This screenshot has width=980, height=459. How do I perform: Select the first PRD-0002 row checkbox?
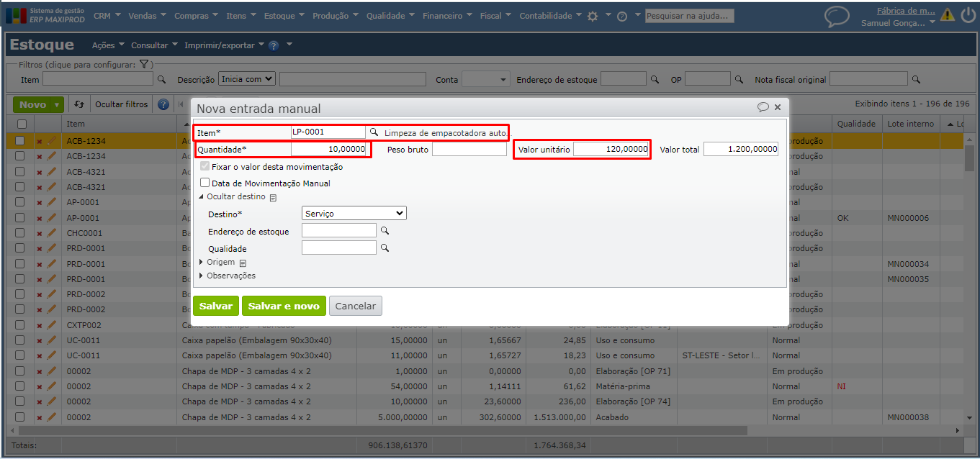tap(20, 294)
